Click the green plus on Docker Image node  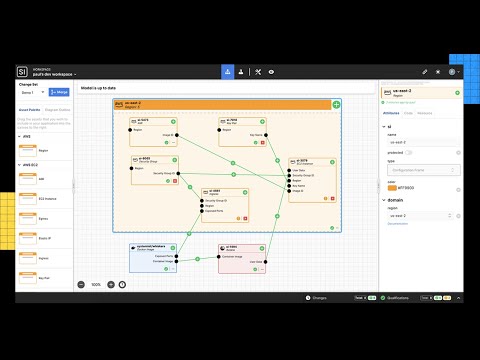coord(173,248)
